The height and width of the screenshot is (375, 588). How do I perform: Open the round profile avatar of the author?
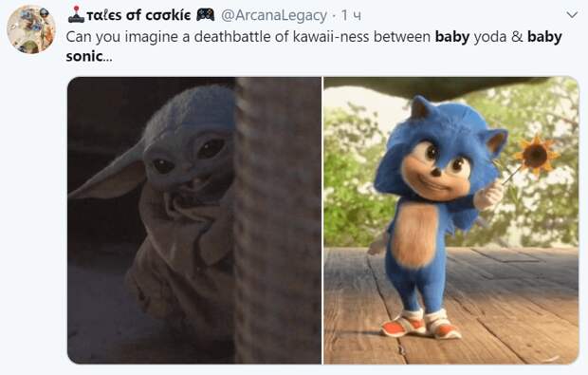(31, 29)
